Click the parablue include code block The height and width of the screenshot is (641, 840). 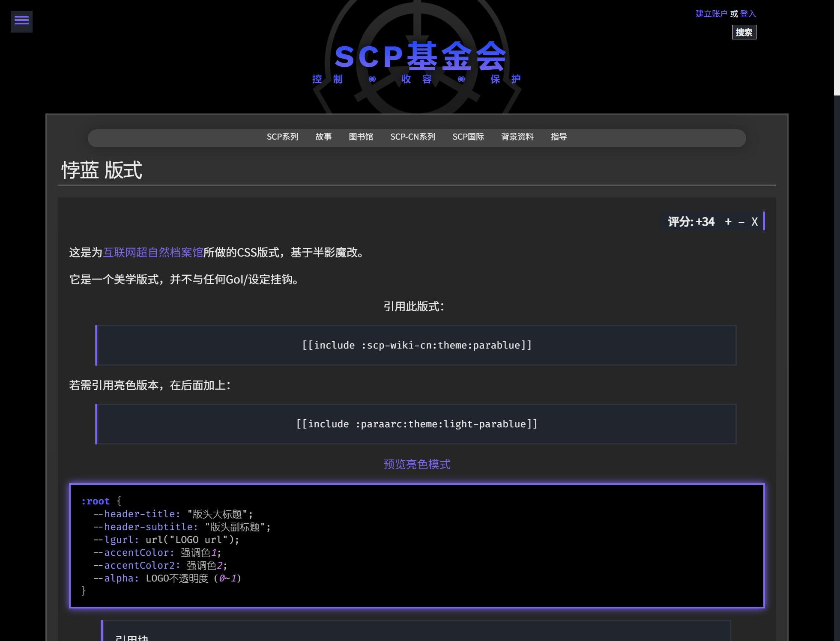(416, 345)
